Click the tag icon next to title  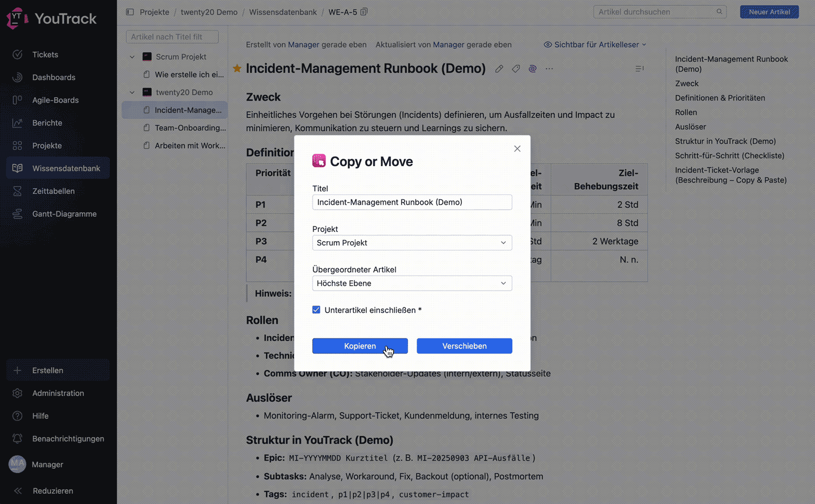click(516, 69)
